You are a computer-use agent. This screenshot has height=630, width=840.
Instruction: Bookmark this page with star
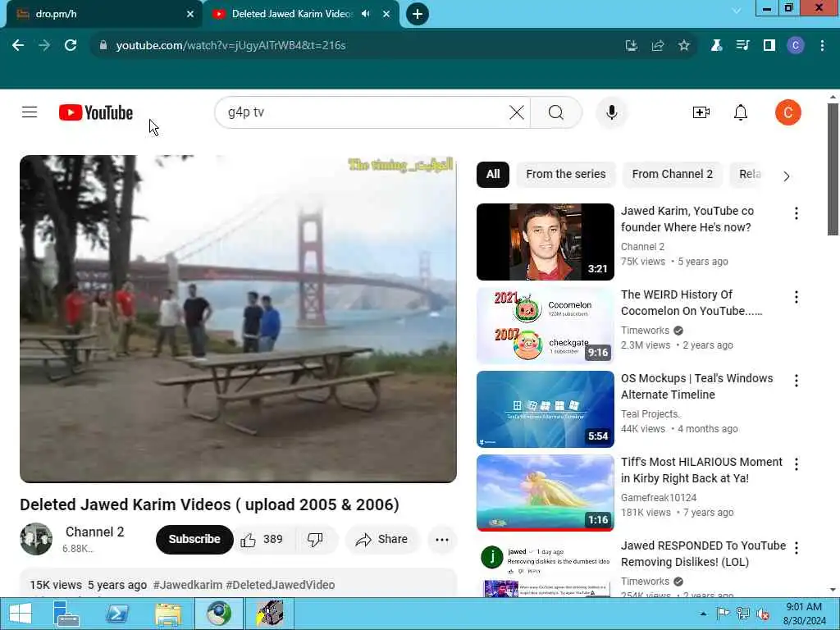click(x=684, y=46)
